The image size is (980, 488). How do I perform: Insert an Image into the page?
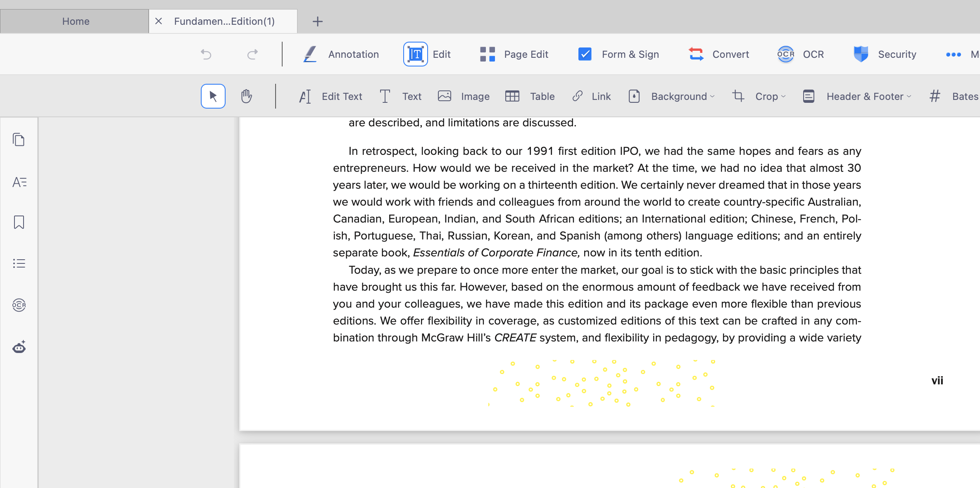pyautogui.click(x=463, y=96)
